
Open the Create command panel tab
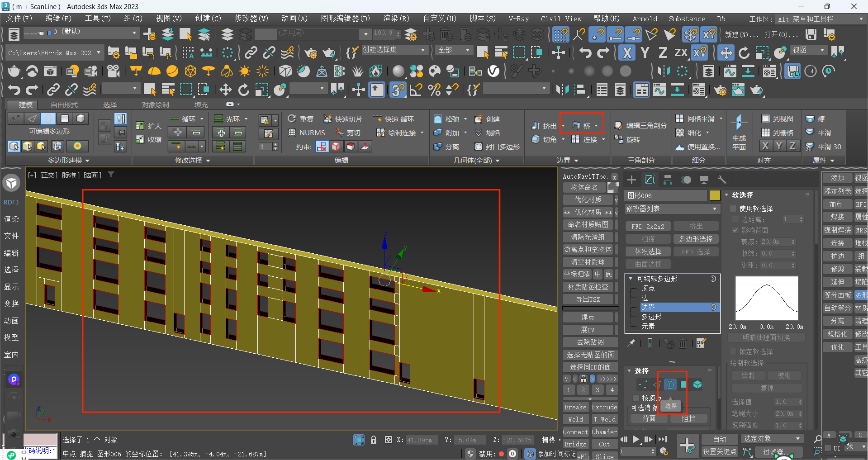[x=632, y=180]
